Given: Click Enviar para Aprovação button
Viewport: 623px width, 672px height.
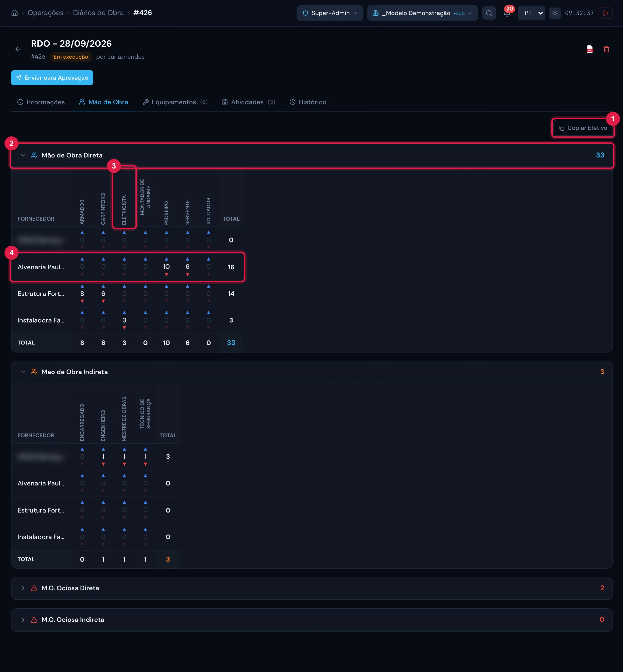Looking at the screenshot, I should [x=52, y=78].
